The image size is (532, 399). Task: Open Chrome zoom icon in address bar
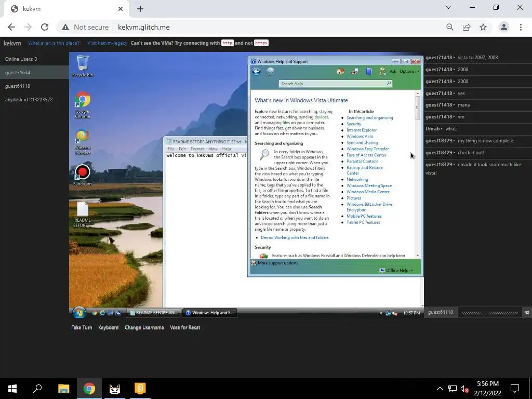point(450,27)
